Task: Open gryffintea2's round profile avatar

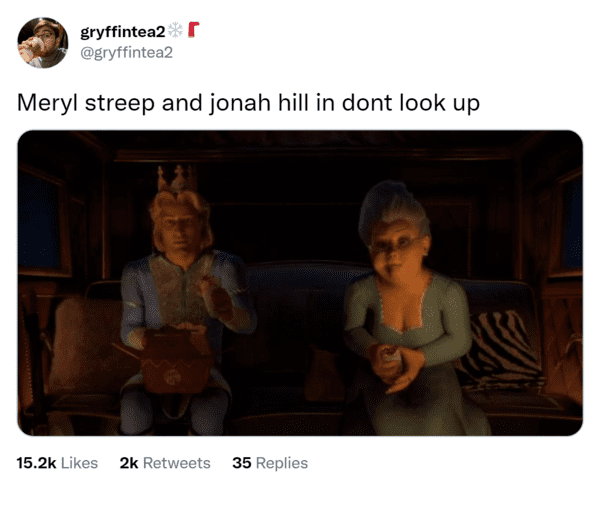Action: pyautogui.click(x=42, y=42)
